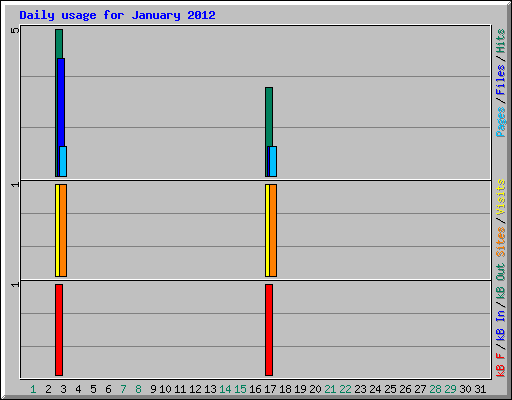
Task: Click day 13 on the date axis
Action: point(210,389)
